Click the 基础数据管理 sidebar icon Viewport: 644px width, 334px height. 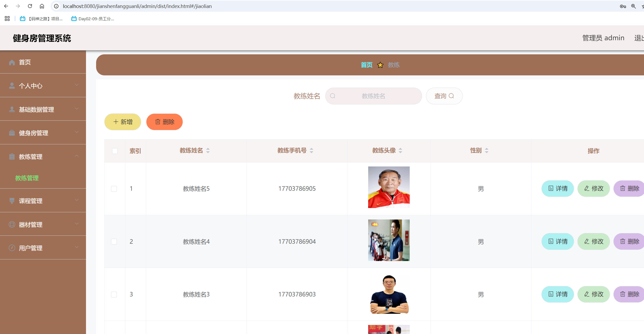(12, 109)
